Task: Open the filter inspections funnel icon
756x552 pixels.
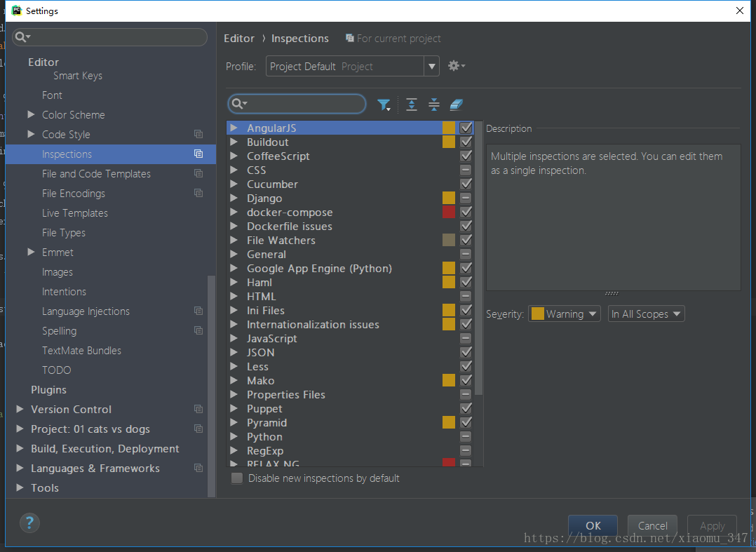Action: click(x=384, y=105)
